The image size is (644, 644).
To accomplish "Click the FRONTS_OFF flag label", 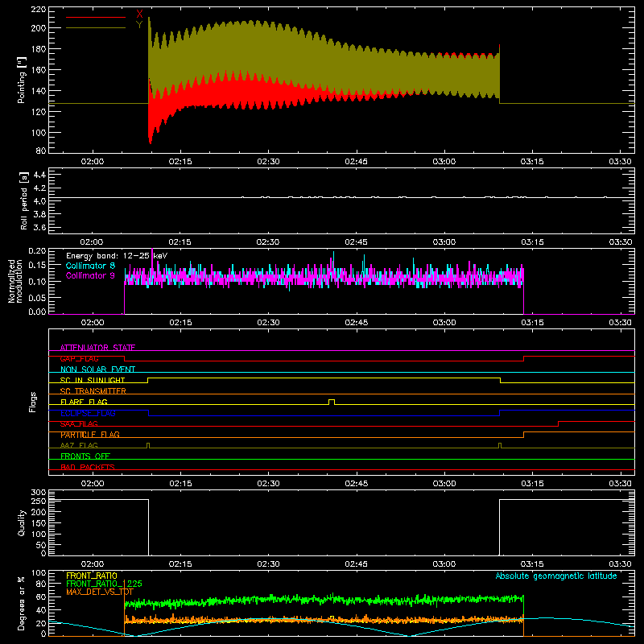I will (x=85, y=456).
